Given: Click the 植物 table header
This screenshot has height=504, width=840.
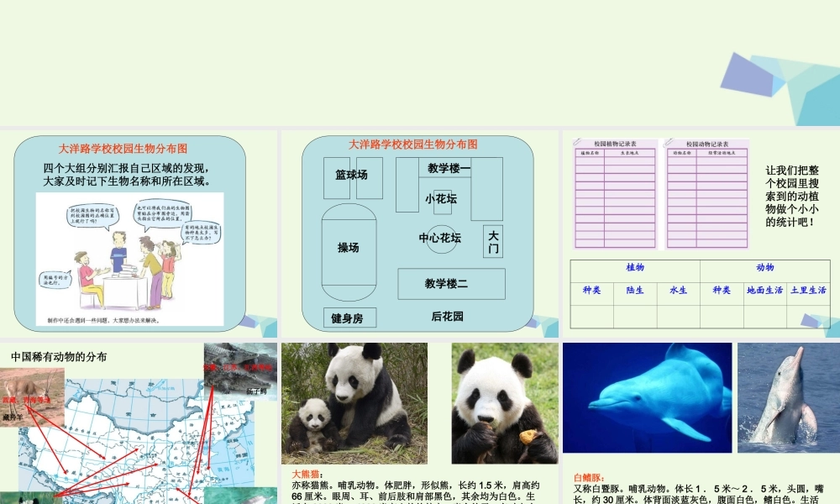Looking at the screenshot, I should tap(635, 267).
